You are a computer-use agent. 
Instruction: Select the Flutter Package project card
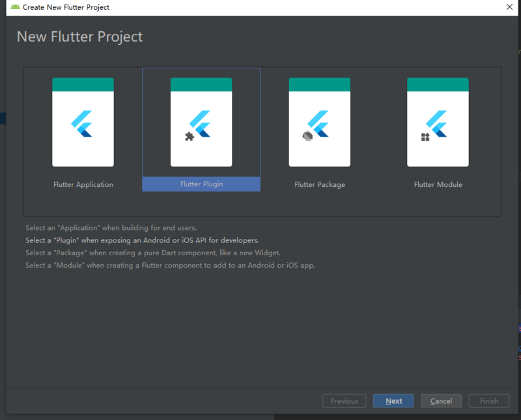pyautogui.click(x=319, y=122)
